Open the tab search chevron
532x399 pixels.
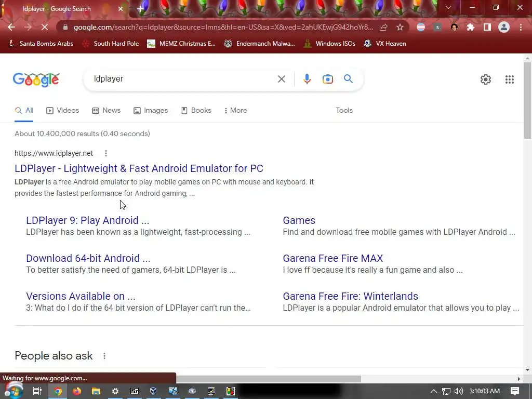(448, 7)
